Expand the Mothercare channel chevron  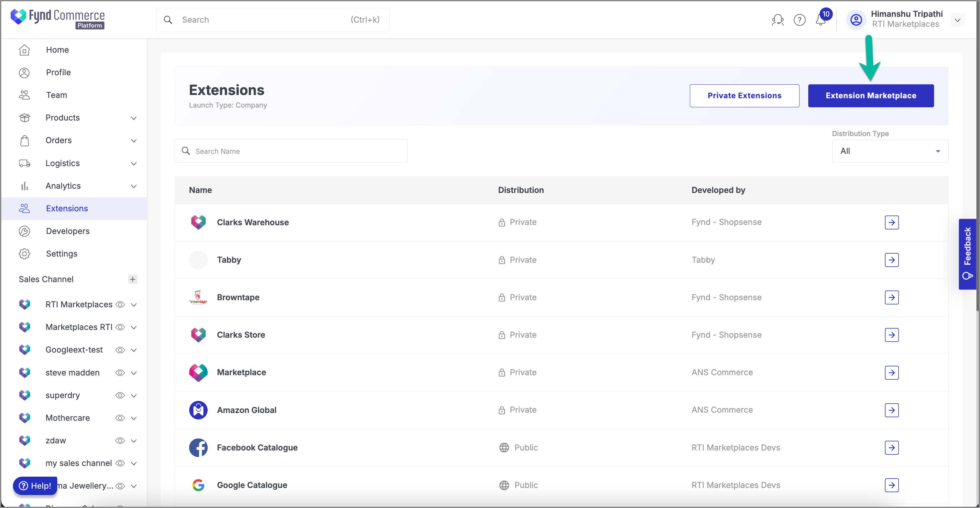[134, 418]
